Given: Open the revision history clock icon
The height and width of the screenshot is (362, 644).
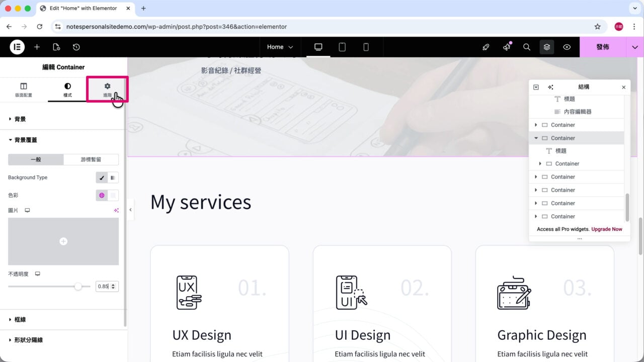Looking at the screenshot, I should point(76,47).
